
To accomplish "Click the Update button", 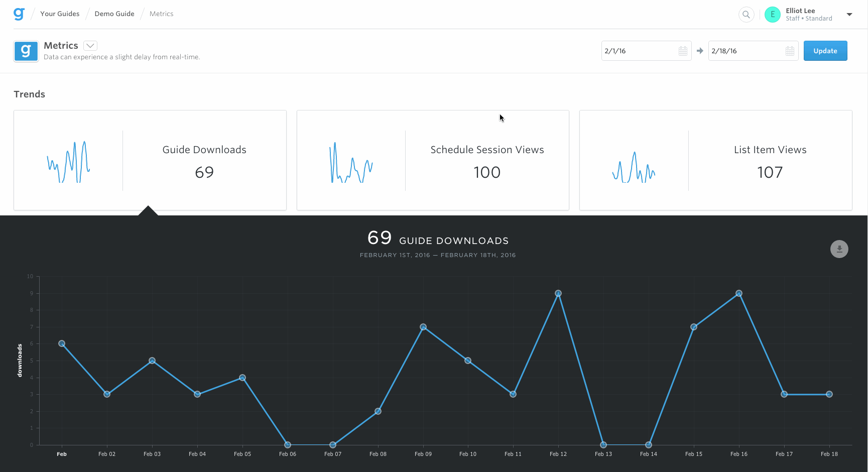I will [x=825, y=51].
